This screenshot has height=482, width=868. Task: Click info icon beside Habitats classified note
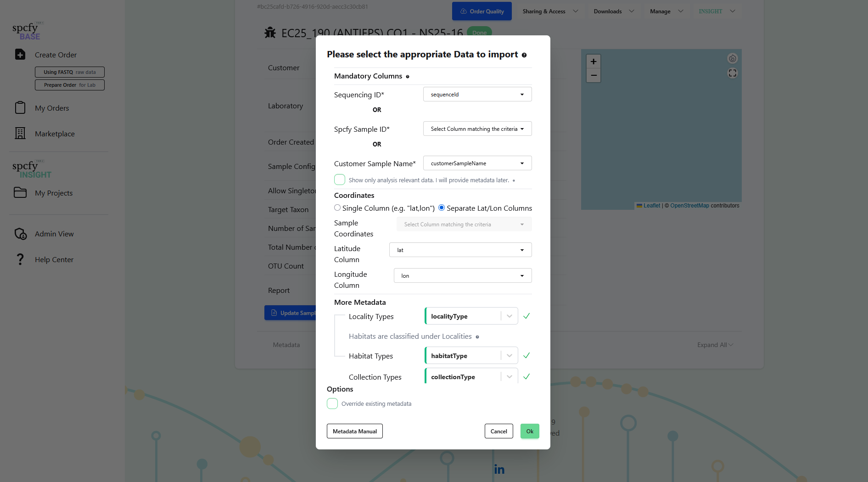[477, 337]
